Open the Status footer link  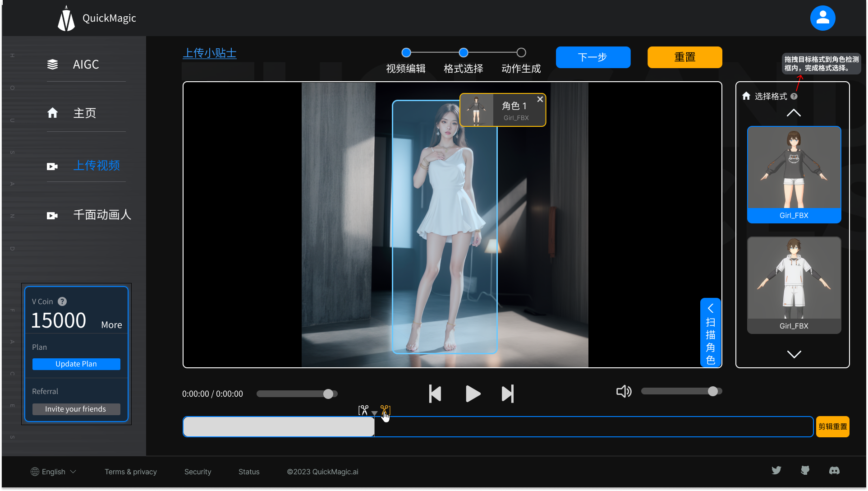[x=249, y=472]
